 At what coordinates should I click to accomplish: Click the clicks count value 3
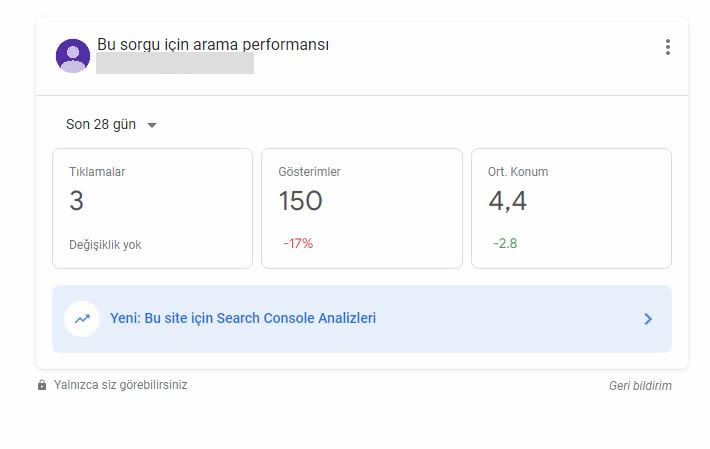point(77,201)
